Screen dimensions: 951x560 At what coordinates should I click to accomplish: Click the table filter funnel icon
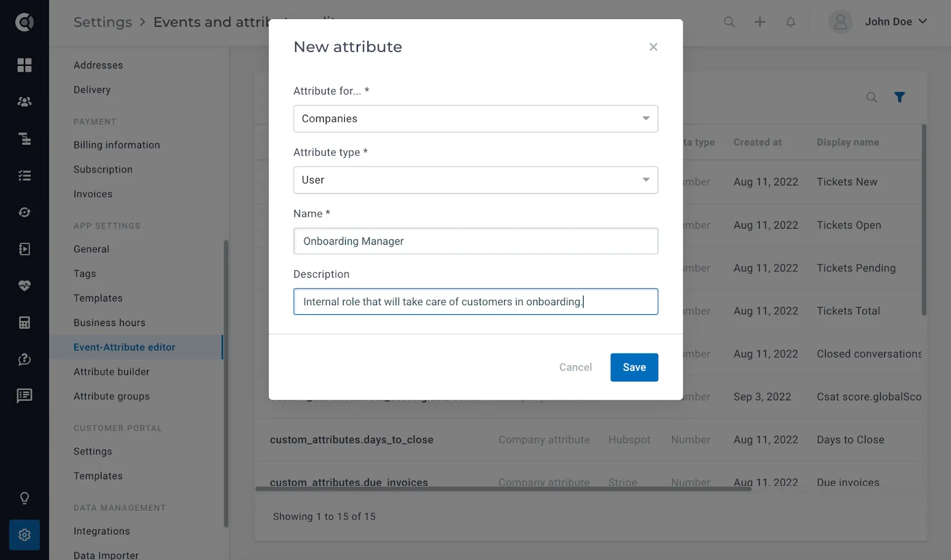[x=899, y=97]
